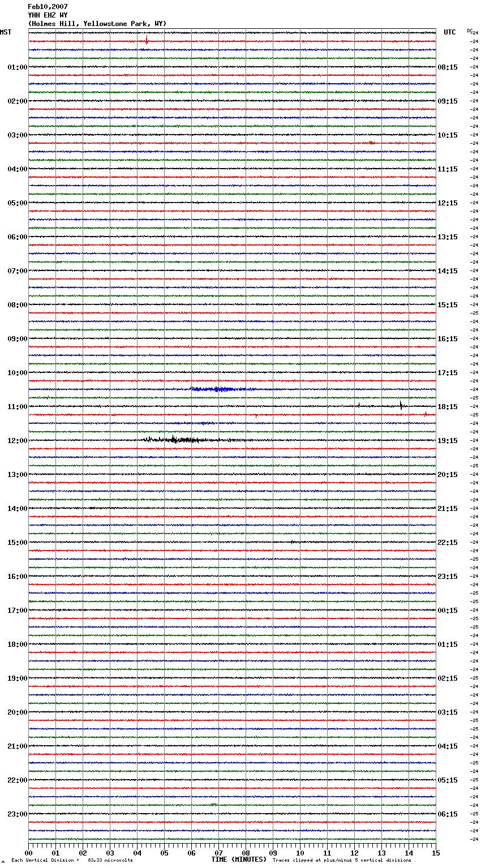Select the 22:00 MST hour label
Screen dimensions: 481x868
(x=17, y=780)
